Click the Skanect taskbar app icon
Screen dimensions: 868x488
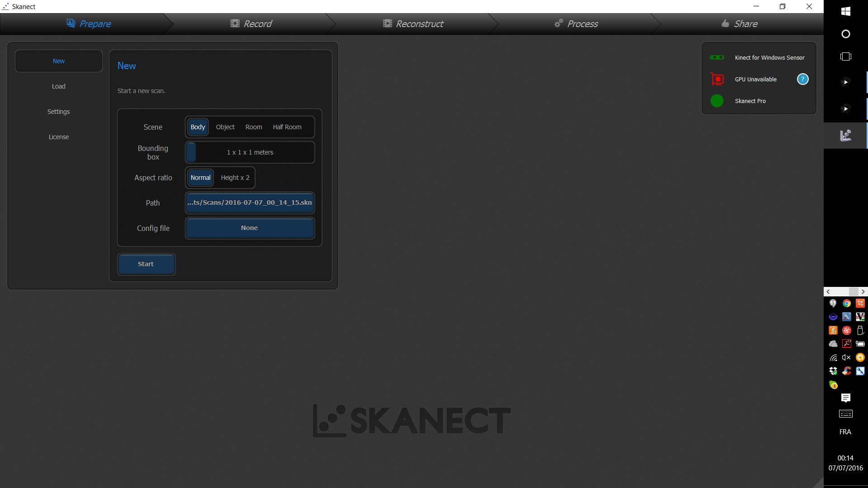[x=845, y=135]
